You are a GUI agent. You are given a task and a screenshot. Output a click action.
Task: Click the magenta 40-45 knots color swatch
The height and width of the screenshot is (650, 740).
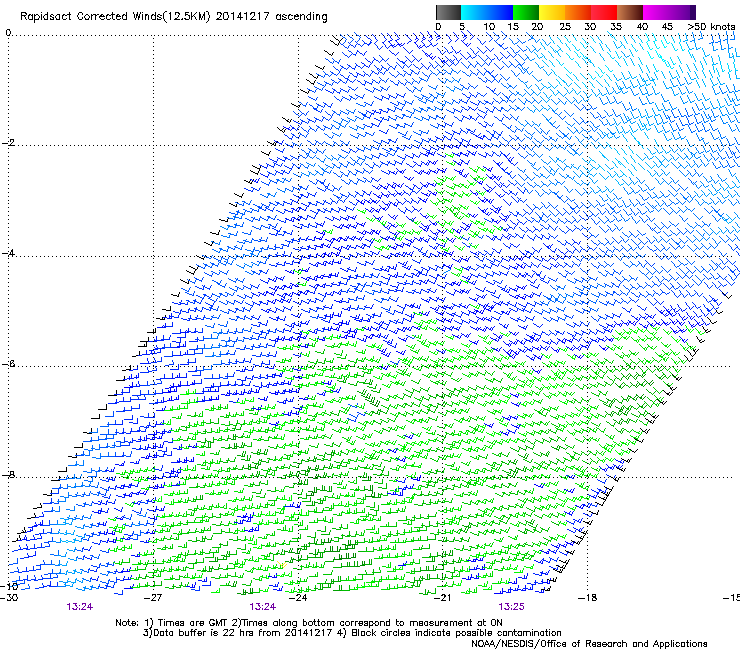(656, 12)
